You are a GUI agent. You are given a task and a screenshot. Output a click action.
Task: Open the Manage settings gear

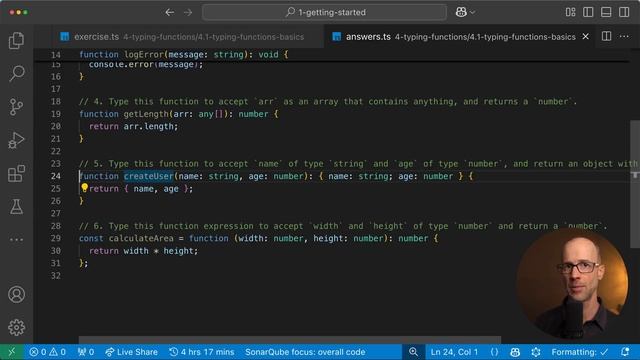click(16, 327)
